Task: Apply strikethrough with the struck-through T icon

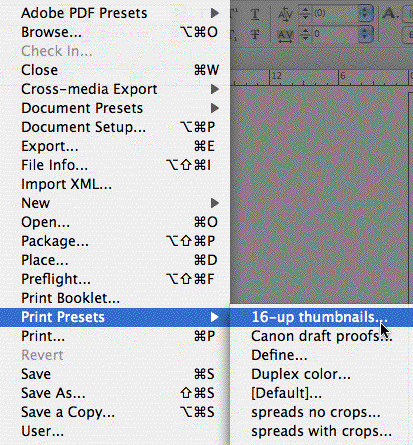Action: (x=255, y=34)
